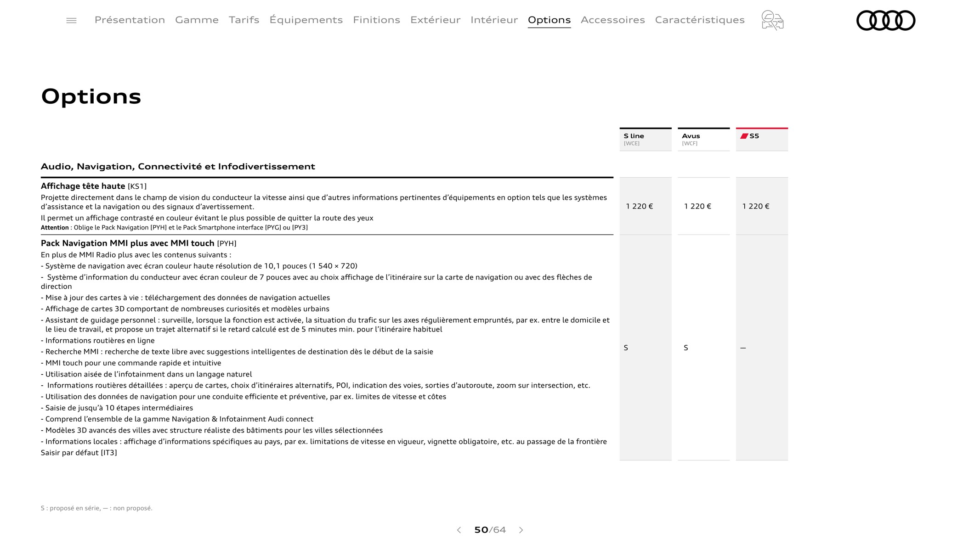The width and height of the screenshot is (980, 551).
Task: Click the Attention note about [PYH]
Action: (174, 227)
